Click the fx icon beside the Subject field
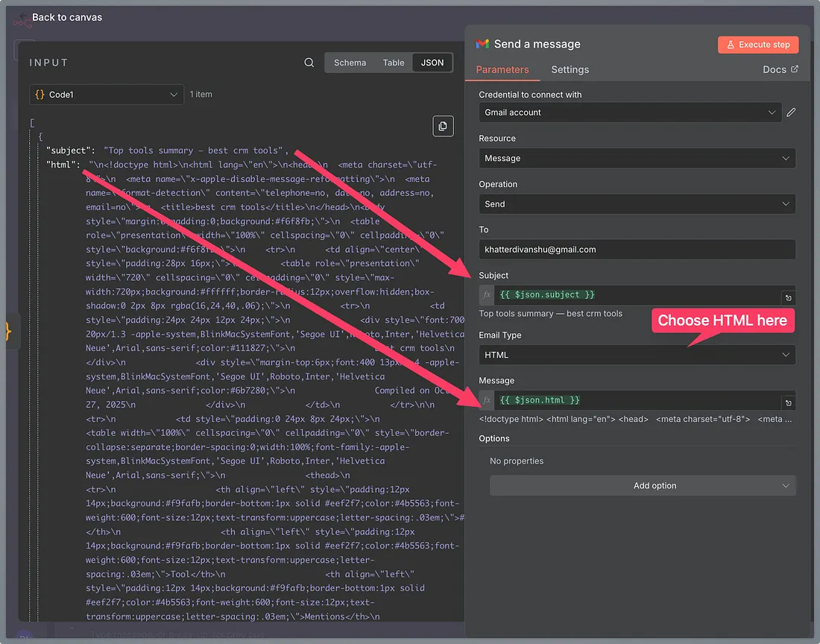820x644 pixels. point(487,295)
